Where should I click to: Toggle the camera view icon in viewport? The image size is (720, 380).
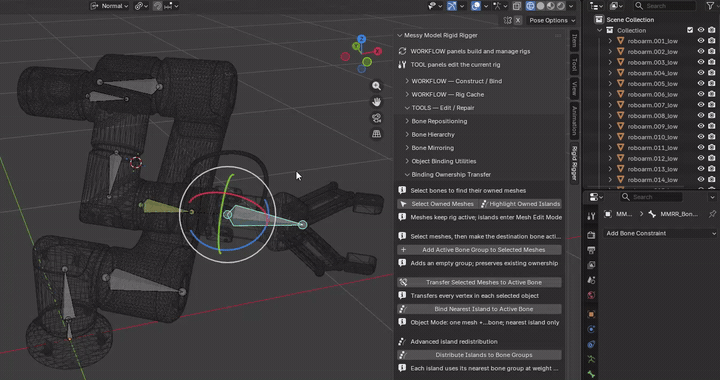pyautogui.click(x=377, y=118)
